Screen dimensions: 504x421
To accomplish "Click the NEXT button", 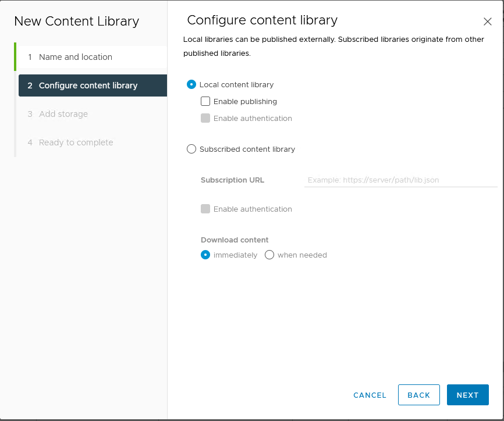I will pyautogui.click(x=468, y=395).
